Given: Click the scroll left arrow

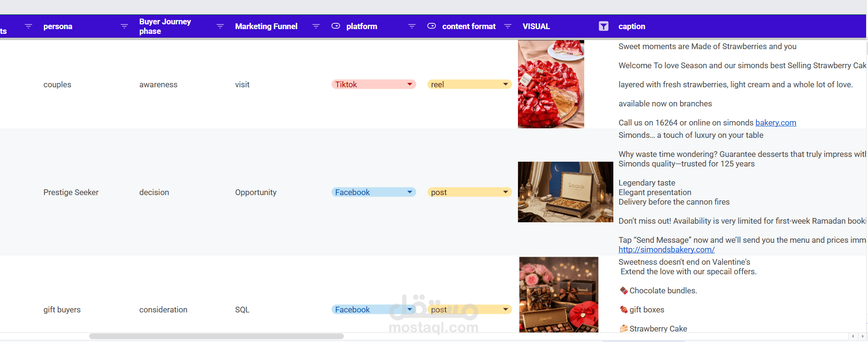Looking at the screenshot, I should pyautogui.click(x=853, y=336).
